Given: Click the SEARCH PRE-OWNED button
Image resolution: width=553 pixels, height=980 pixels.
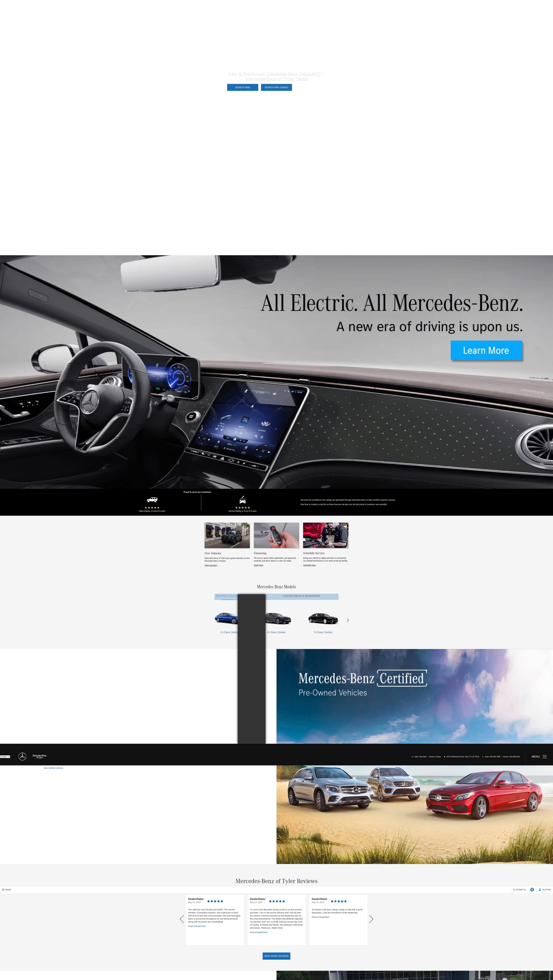Looking at the screenshot, I should pos(276,88).
